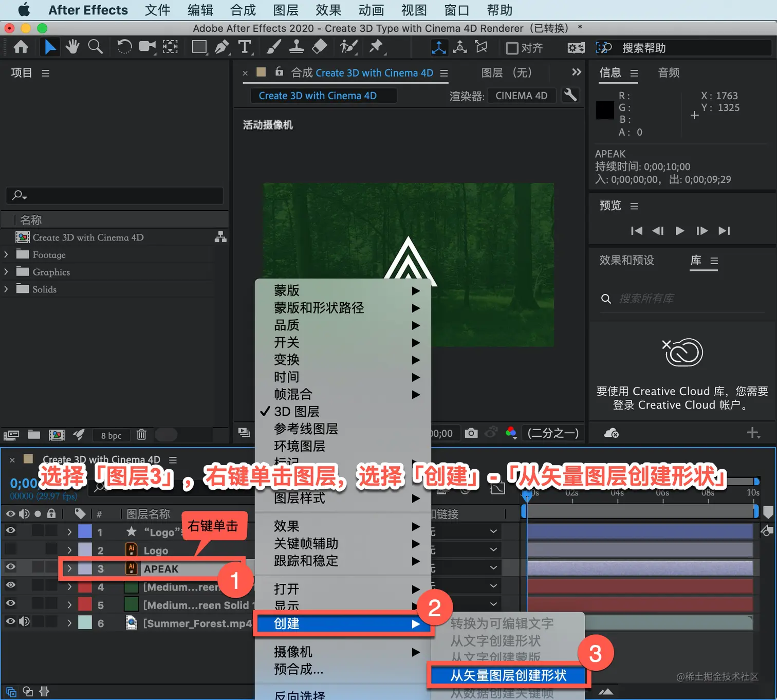
Task: Click the blue label swatch of layer 1
Action: (x=85, y=532)
